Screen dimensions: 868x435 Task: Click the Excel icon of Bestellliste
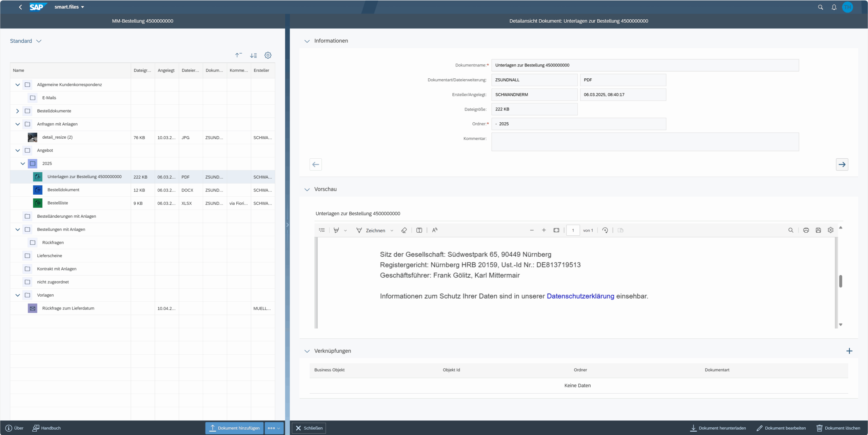click(38, 203)
